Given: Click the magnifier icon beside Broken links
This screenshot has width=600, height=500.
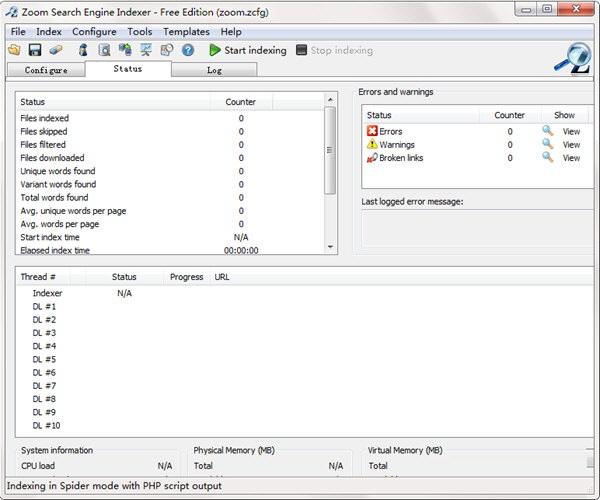Looking at the screenshot, I should tap(547, 158).
